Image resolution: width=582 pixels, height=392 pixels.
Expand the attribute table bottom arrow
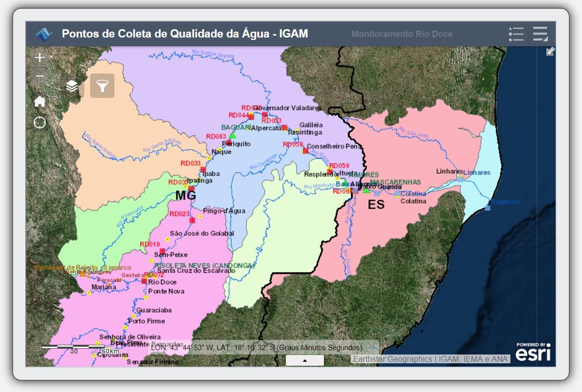pos(304,360)
